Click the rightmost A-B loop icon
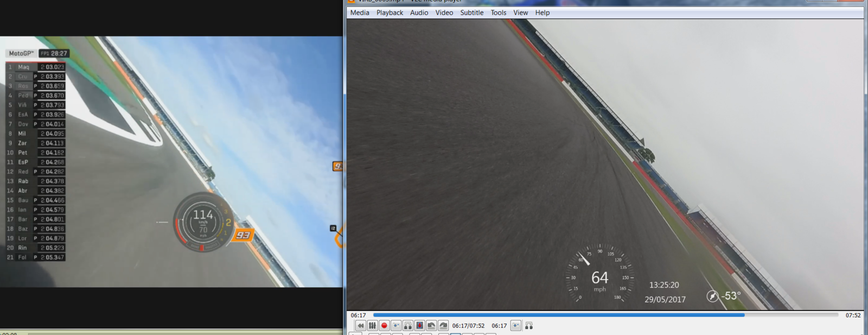868x335 pixels. point(529,326)
